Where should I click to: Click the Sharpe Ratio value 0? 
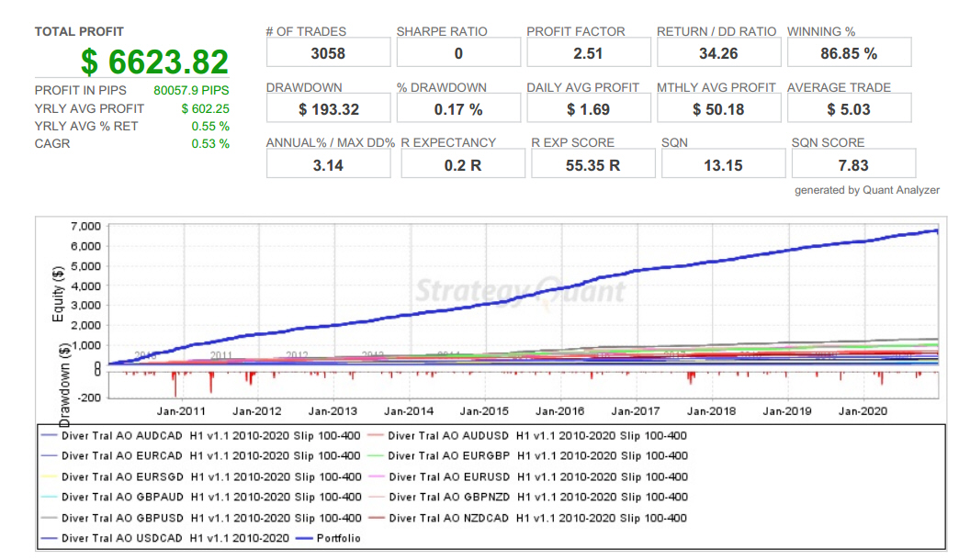click(x=458, y=53)
